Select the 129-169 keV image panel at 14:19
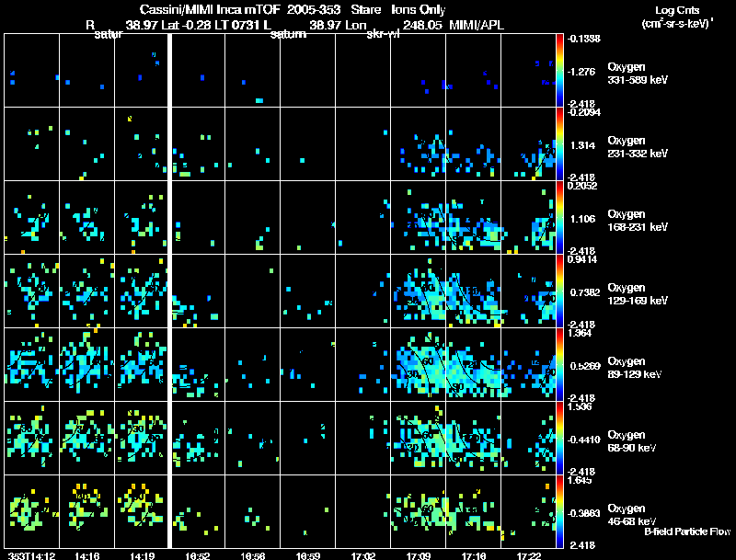The height and width of the screenshot is (560, 736). [x=142, y=291]
